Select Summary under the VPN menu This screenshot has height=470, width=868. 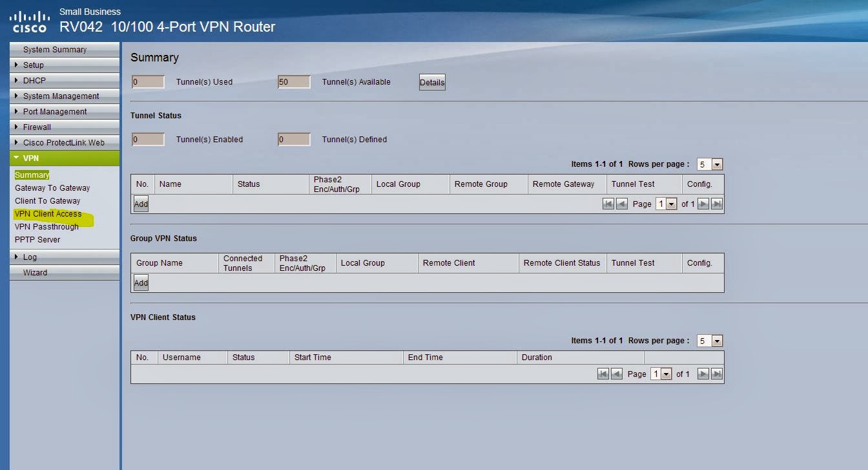coord(32,175)
